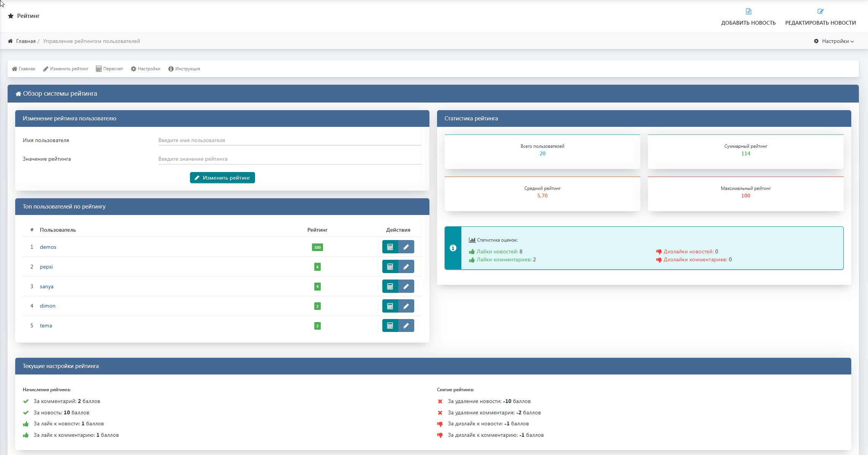Viewport: 868px width, 455px height.
Task: Open user profile link demos
Action: pyautogui.click(x=48, y=247)
